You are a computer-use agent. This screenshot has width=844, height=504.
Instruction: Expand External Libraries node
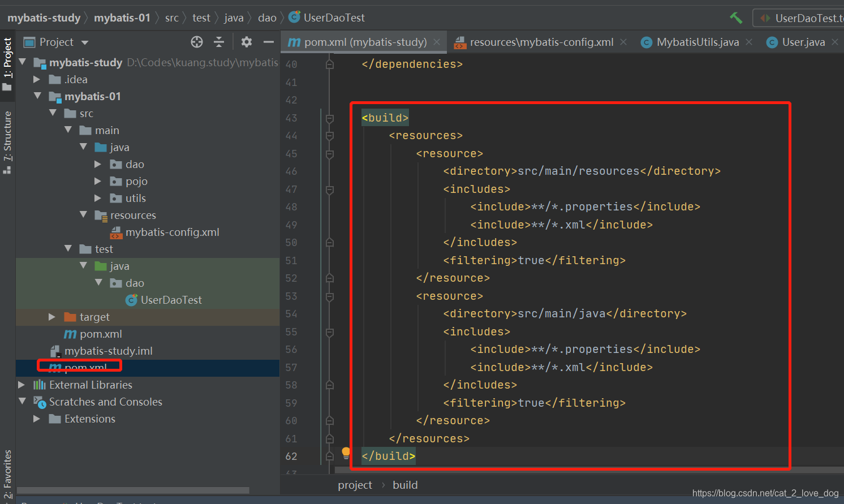pos(21,385)
